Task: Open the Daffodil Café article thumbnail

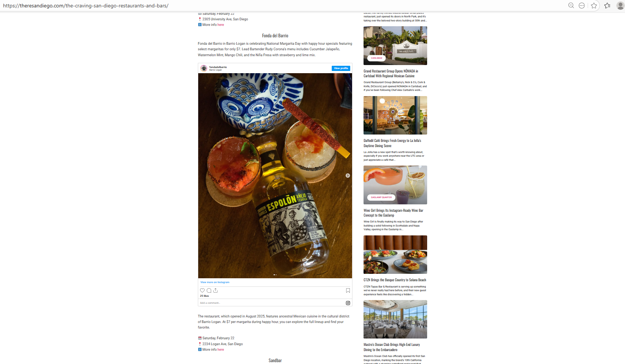Action: (395, 115)
